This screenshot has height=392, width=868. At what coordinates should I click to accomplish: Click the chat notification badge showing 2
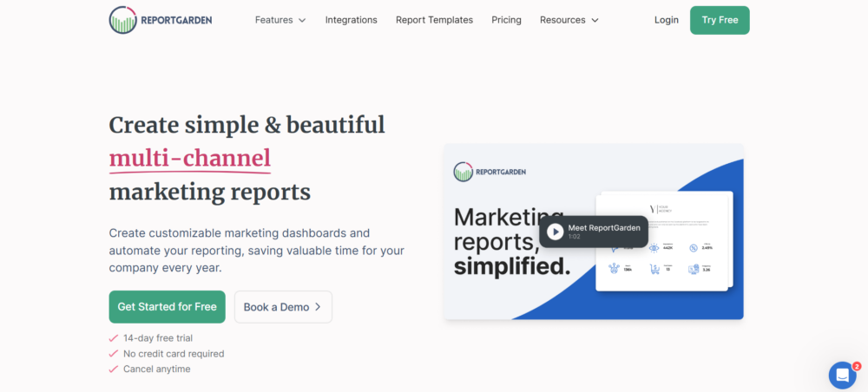[857, 366]
